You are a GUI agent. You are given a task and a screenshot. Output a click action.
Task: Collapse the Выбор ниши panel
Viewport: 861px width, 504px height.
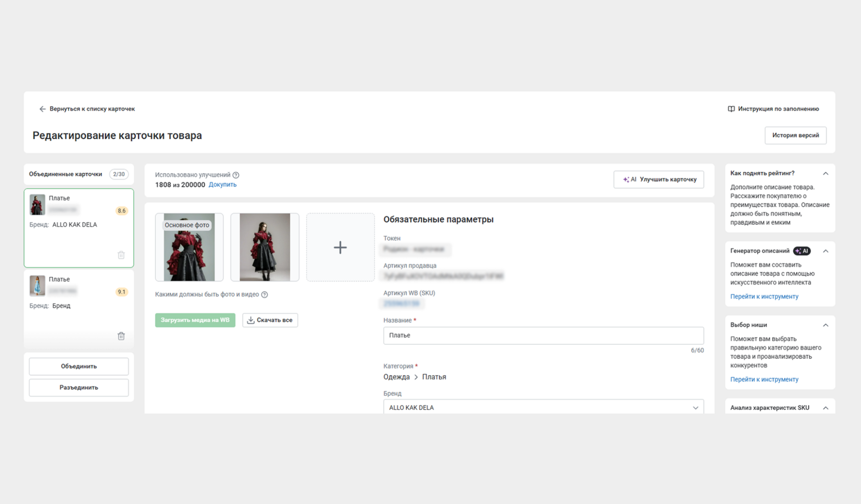pyautogui.click(x=825, y=325)
